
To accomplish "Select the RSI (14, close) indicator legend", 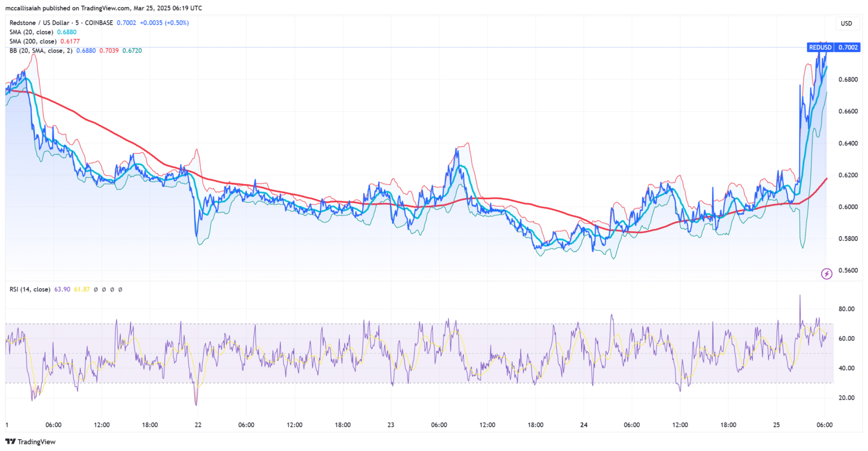I will coord(30,289).
